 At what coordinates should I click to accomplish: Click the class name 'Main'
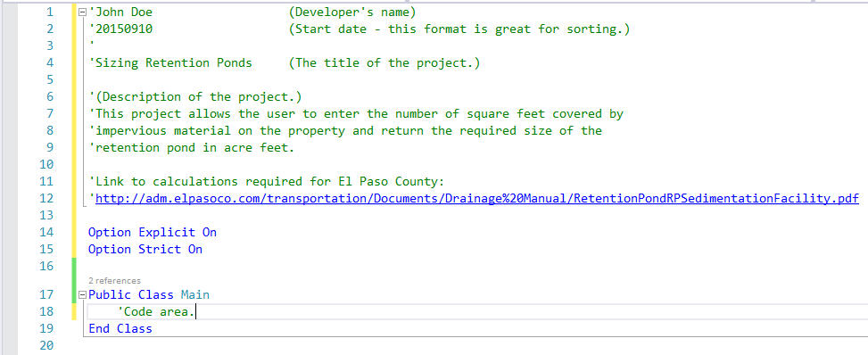click(x=195, y=294)
